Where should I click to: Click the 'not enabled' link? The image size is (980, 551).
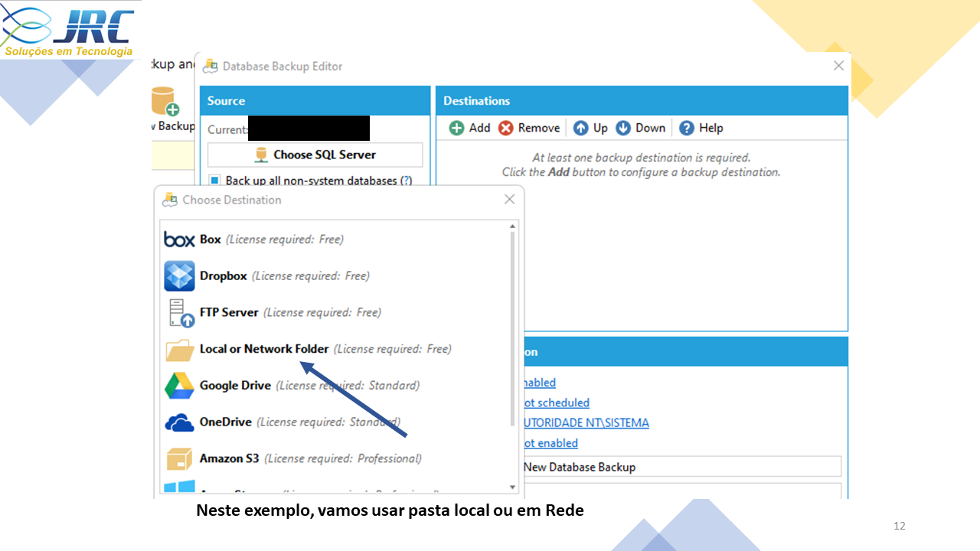point(550,443)
